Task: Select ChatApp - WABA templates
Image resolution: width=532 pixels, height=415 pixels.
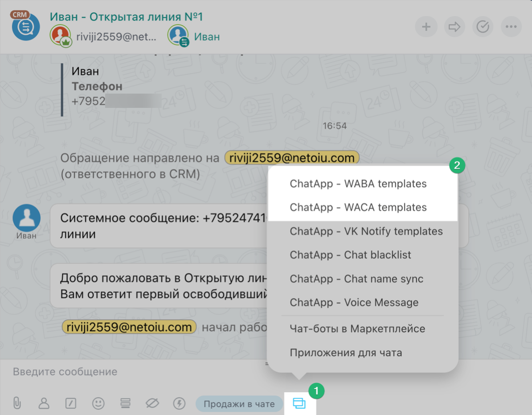Action: coord(358,184)
